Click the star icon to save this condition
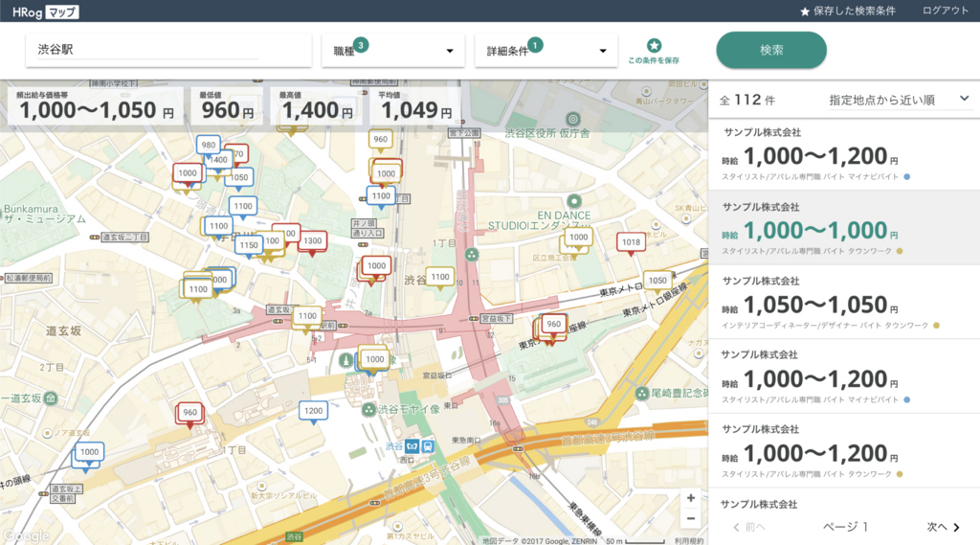Viewport: 980px width, 545px height. 654,45
